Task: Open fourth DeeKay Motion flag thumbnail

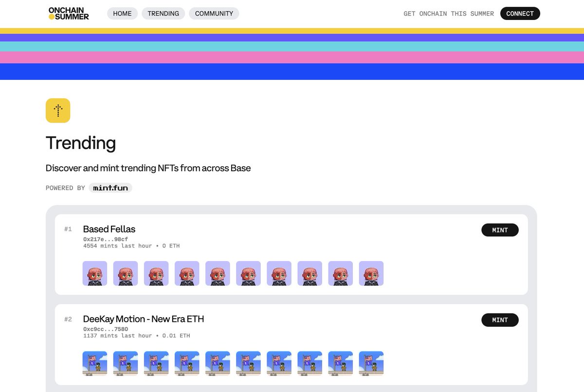Action: (x=187, y=363)
